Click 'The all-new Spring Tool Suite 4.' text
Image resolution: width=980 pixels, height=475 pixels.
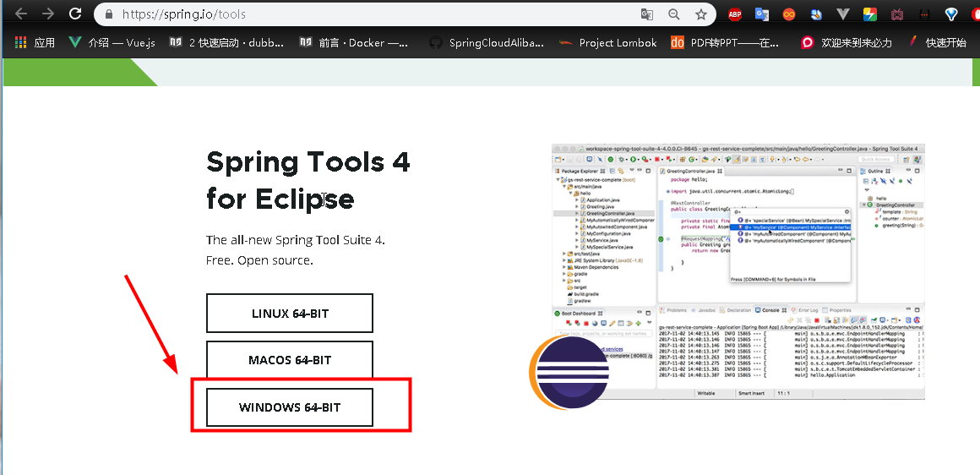pos(296,240)
